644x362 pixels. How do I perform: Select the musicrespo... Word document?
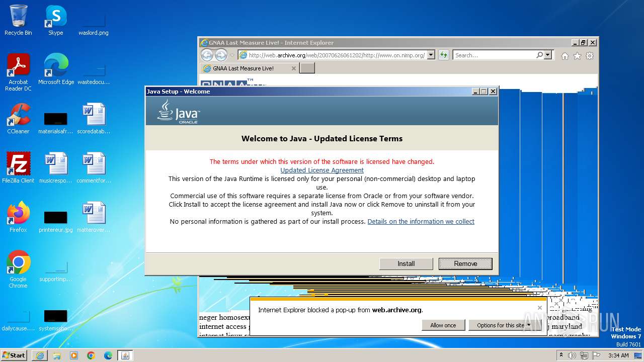[56, 168]
